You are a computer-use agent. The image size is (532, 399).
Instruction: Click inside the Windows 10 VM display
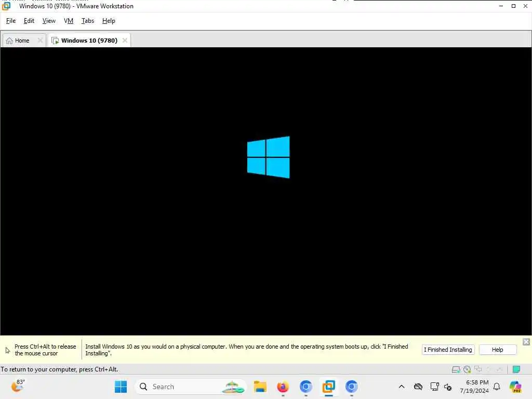coord(265,191)
